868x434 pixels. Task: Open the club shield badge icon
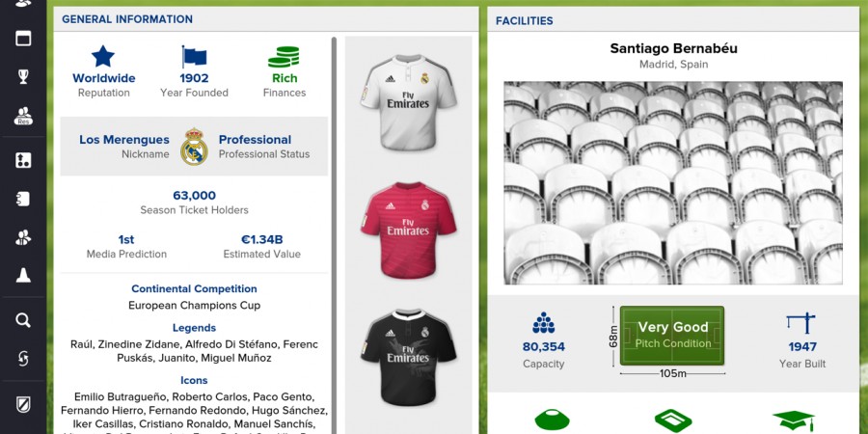pos(23,405)
